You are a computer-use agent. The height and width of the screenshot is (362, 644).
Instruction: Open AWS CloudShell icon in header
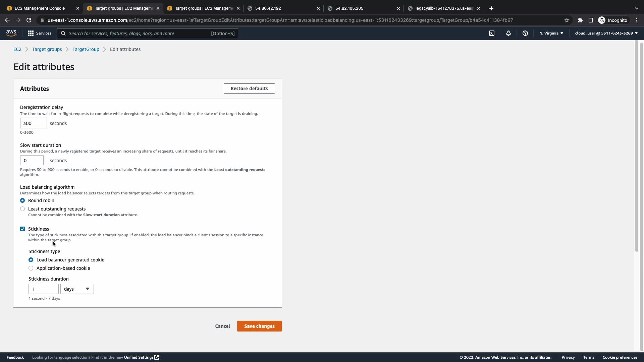492,33
